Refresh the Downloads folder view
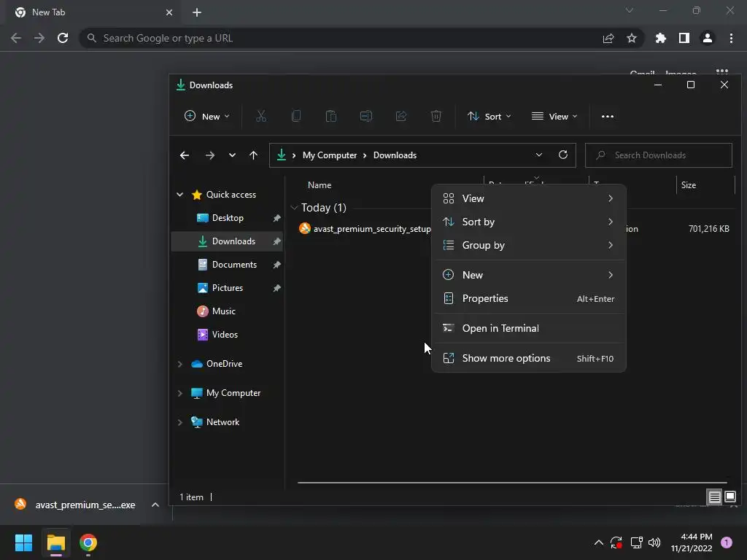Image resolution: width=747 pixels, height=560 pixels. (563, 155)
